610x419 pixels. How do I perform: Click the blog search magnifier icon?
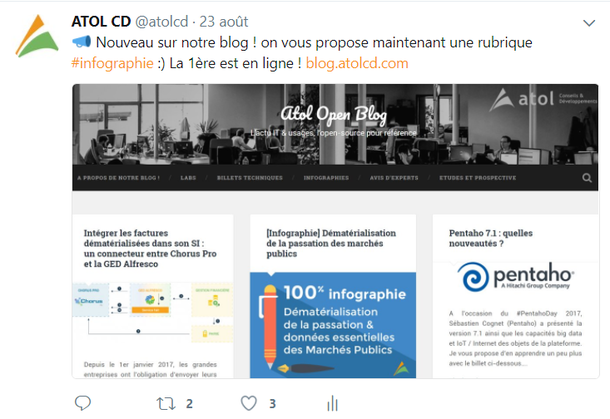click(587, 178)
